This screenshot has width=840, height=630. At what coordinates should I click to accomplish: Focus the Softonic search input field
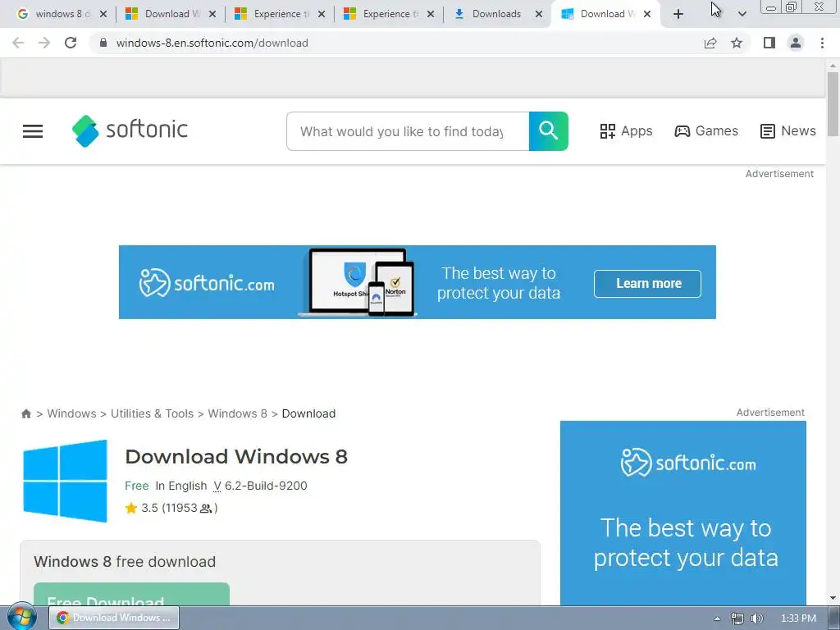pyautogui.click(x=408, y=131)
